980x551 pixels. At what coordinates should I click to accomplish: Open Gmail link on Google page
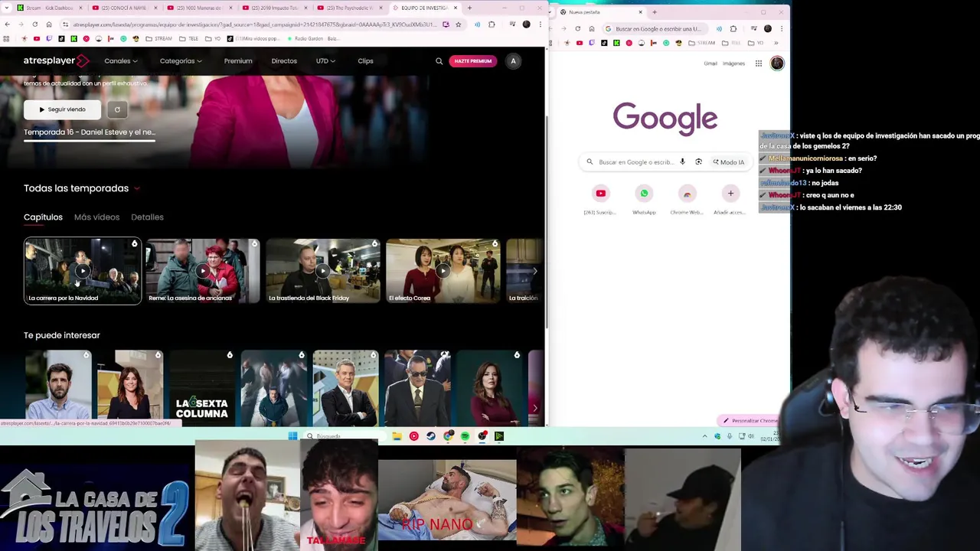(x=710, y=64)
